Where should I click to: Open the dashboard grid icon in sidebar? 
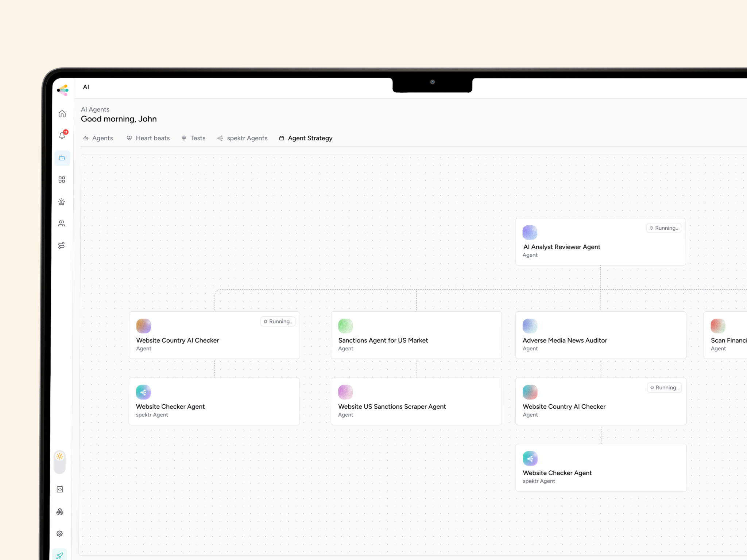point(62,180)
